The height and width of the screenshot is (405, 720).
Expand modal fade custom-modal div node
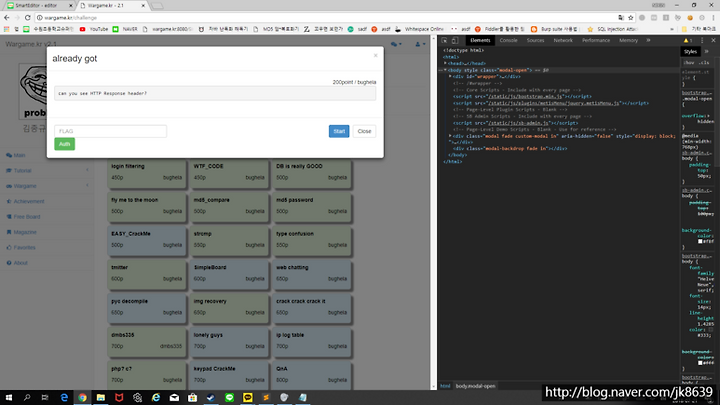450,136
